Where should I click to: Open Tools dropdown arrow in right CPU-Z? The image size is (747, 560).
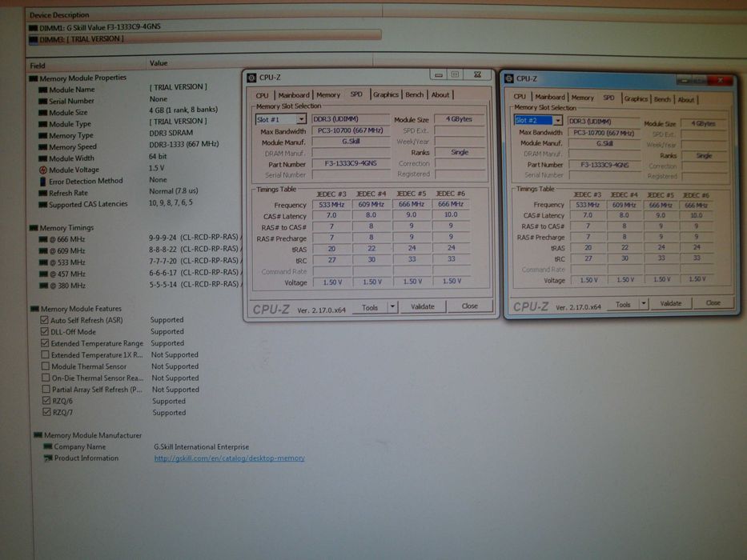click(x=644, y=303)
